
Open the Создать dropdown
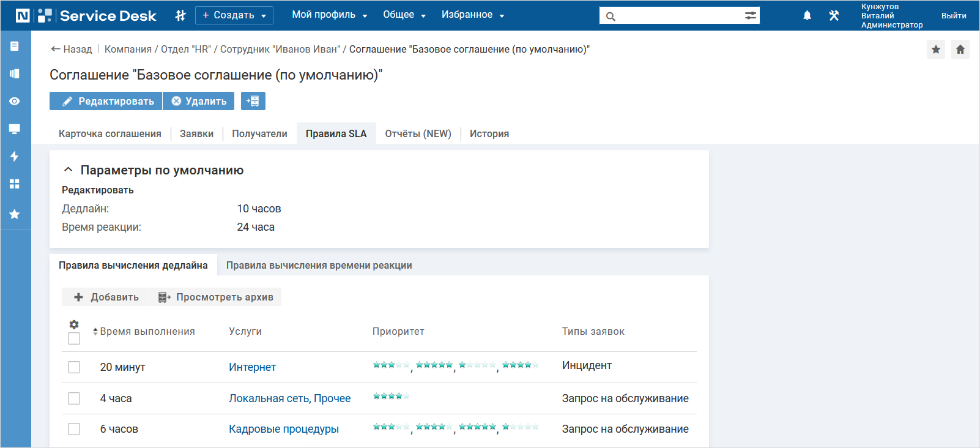coord(234,15)
